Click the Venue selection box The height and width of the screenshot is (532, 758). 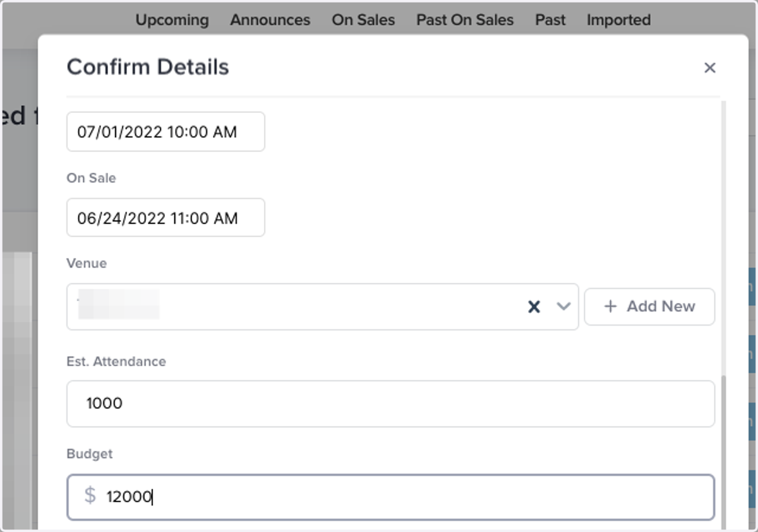point(322,307)
